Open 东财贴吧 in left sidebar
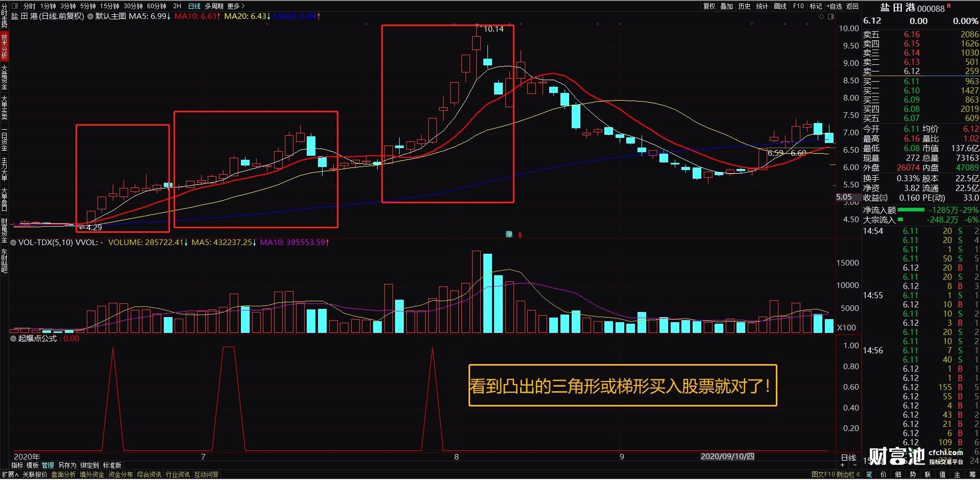980x480 pixels. [x=4, y=261]
